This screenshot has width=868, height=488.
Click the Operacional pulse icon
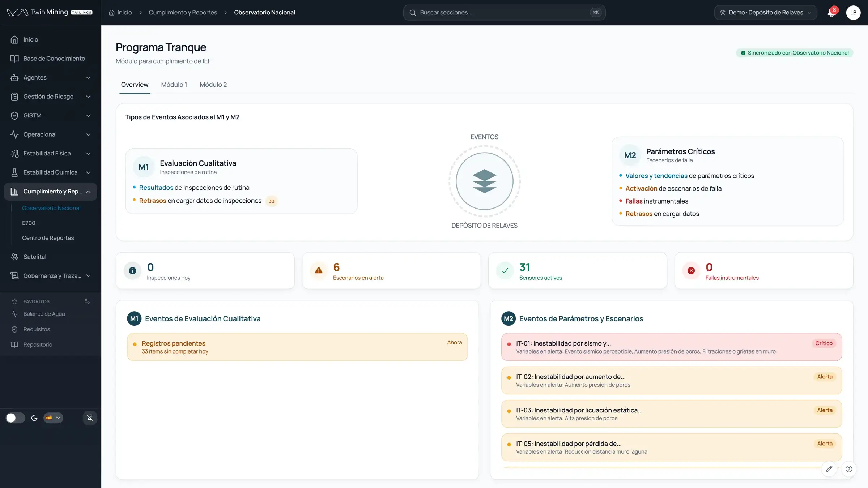click(14, 134)
